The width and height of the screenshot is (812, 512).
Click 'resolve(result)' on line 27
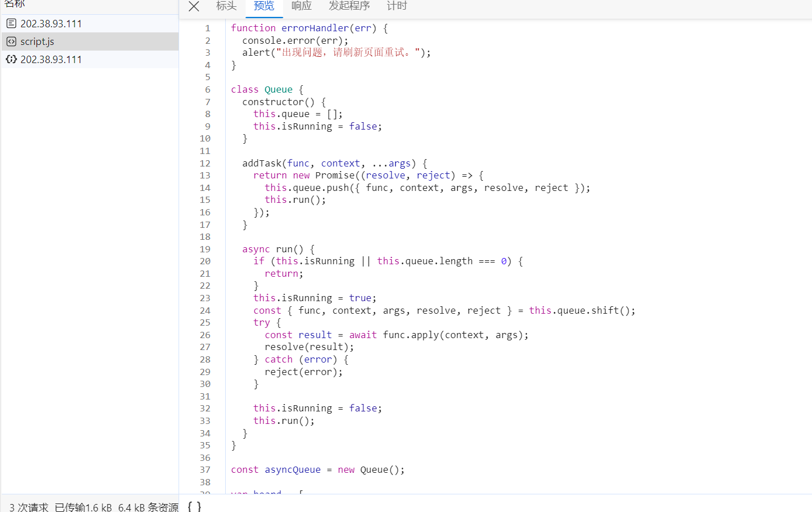pyautogui.click(x=309, y=347)
